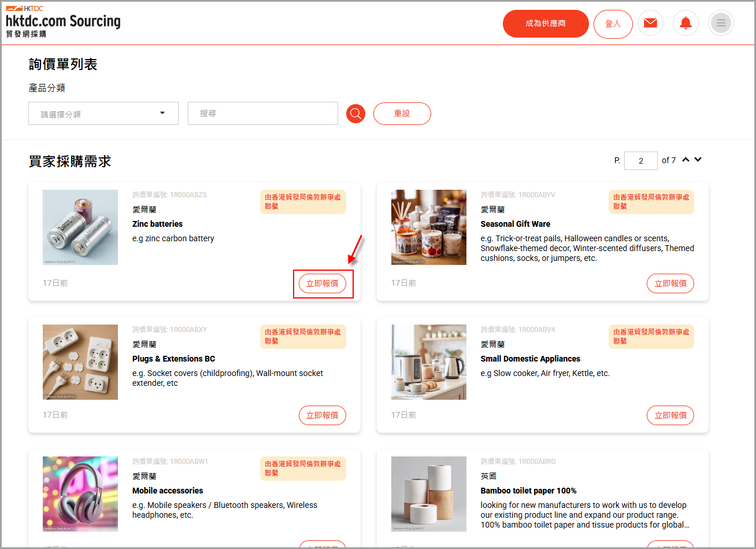
Task: Click 立即報價 for Zinc batteries
Action: [x=323, y=283]
